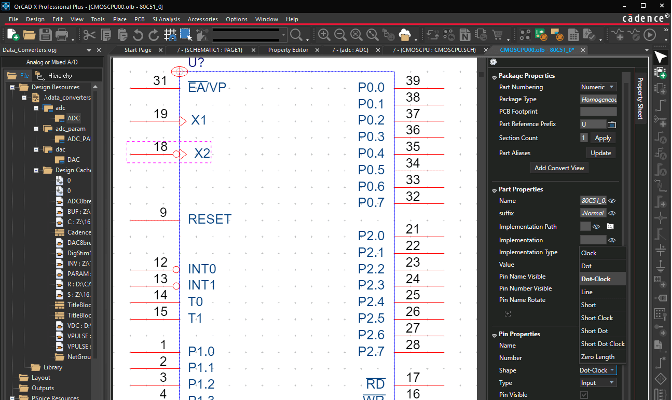This screenshot has width=672, height=400.
Task: Collapse the Design Resources tree node
Action: point(12,87)
